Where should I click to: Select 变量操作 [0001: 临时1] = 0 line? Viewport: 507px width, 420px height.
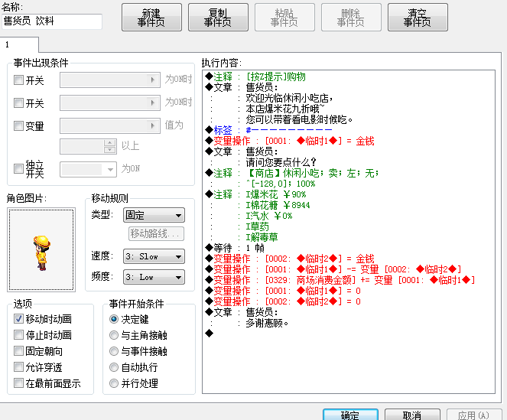(349, 291)
